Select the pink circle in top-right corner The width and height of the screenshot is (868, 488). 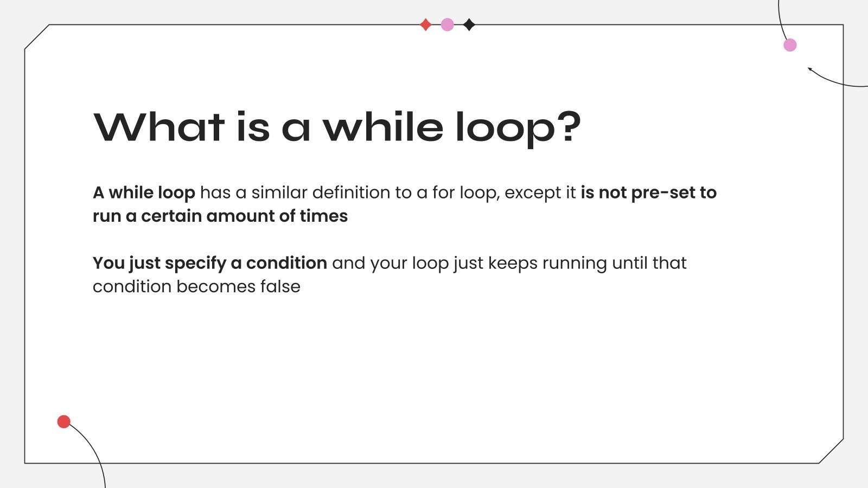click(x=790, y=45)
